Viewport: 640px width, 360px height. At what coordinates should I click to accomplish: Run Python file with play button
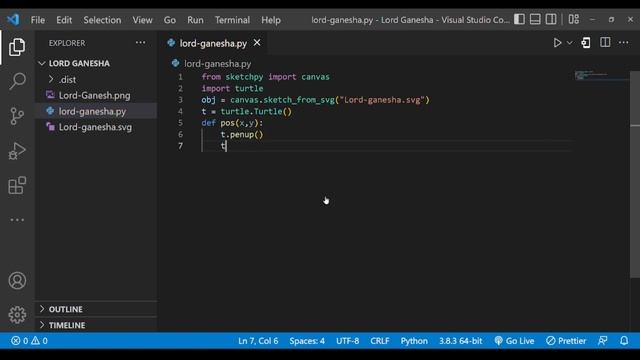[557, 43]
